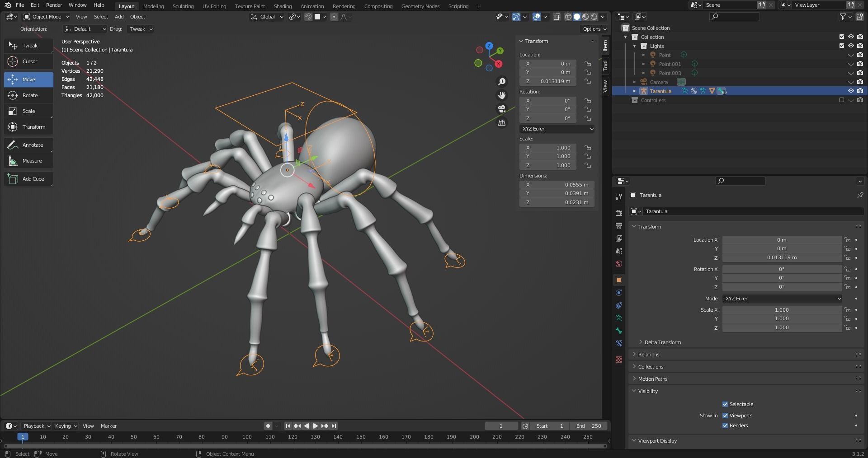Select the Transform tool
The width and height of the screenshot is (868, 458).
pos(28,127)
